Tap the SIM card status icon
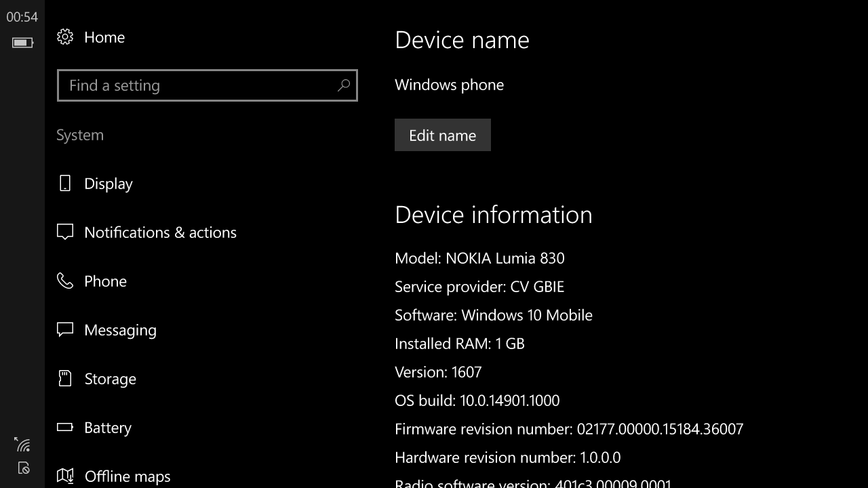Screen dimensions: 868x488 point(23,468)
